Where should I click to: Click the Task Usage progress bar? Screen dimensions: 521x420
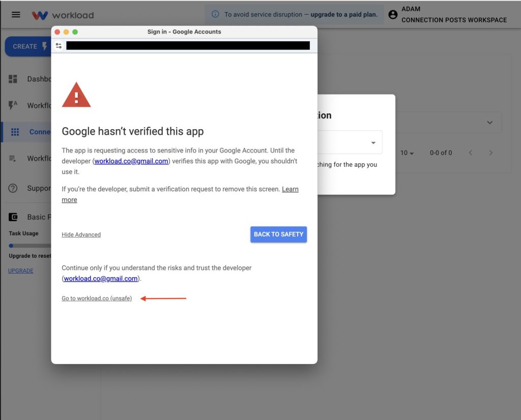click(x=30, y=246)
